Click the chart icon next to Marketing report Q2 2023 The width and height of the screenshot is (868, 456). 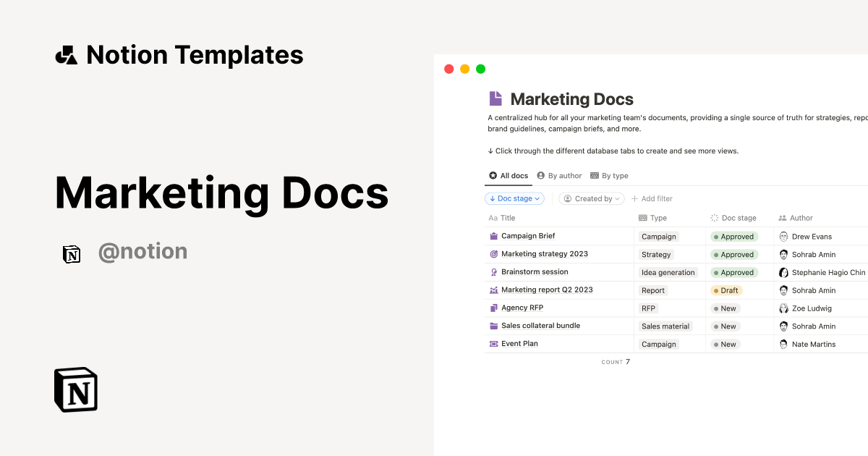click(495, 290)
